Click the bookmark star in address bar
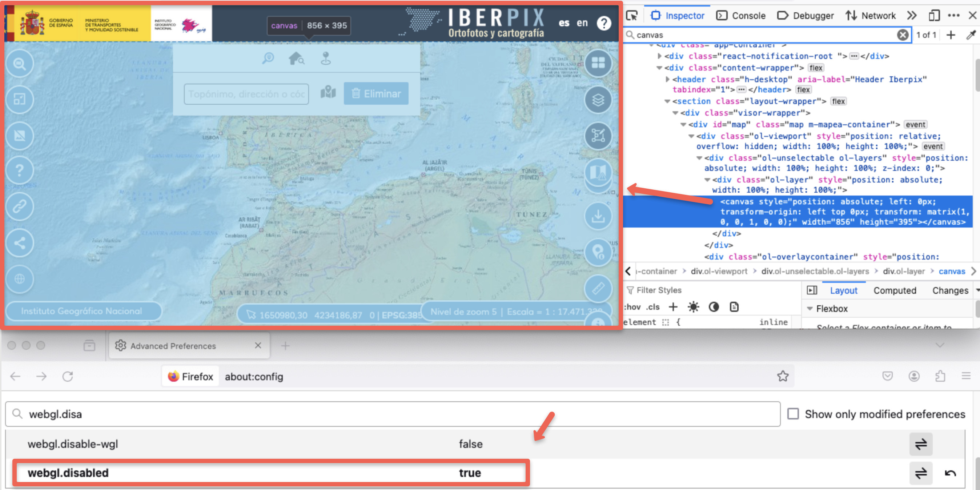Viewport: 980px width, 490px height. [783, 376]
